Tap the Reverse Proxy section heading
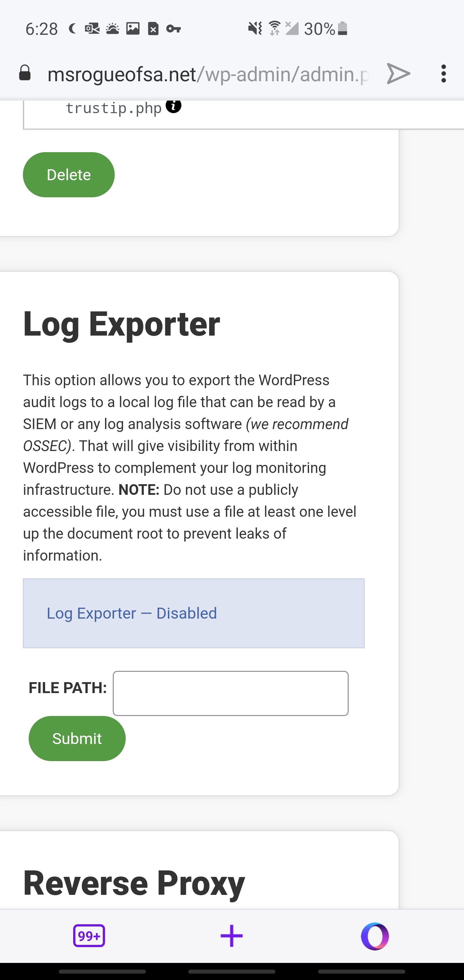This screenshot has width=464, height=980. click(x=134, y=883)
